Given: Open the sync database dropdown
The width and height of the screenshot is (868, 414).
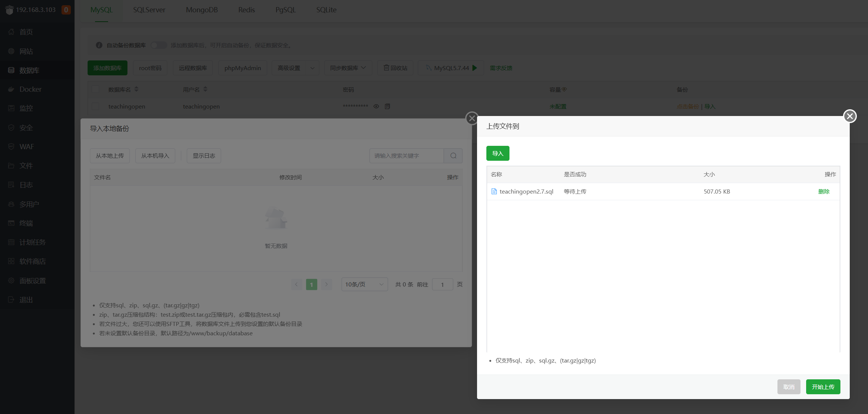Looking at the screenshot, I should 348,68.
